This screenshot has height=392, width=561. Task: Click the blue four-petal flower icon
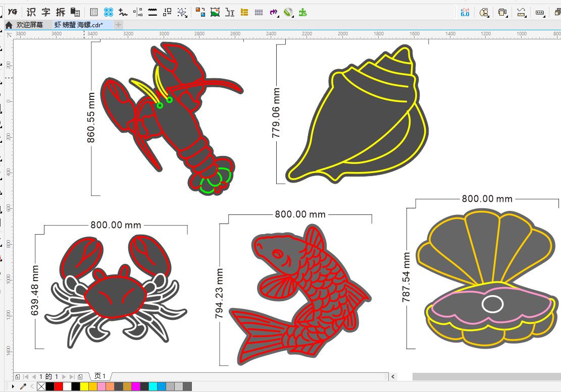pyautogui.click(x=108, y=12)
